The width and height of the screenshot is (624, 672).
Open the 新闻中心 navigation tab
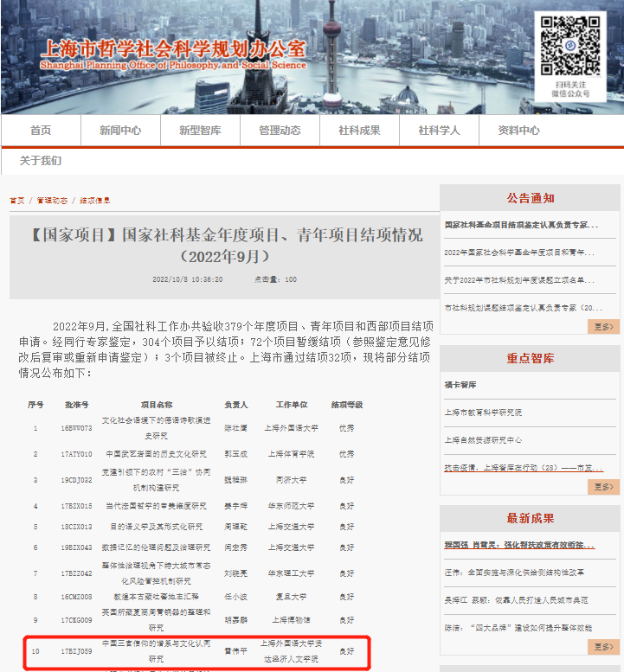[119, 131]
